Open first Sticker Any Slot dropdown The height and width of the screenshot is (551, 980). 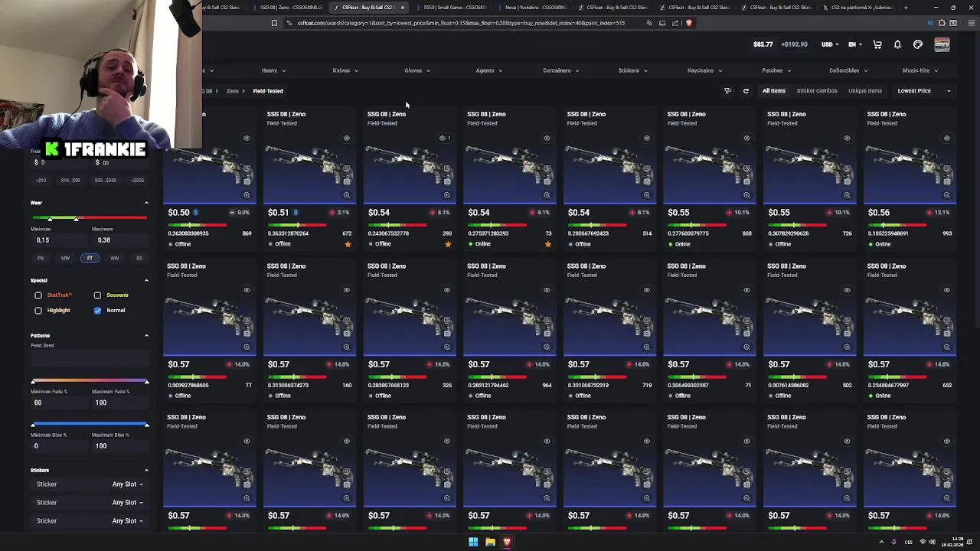pyautogui.click(x=127, y=484)
